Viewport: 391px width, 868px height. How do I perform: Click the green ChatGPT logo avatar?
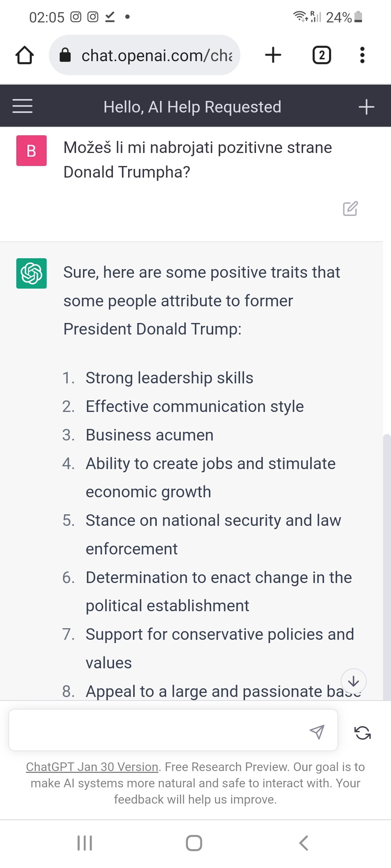pyautogui.click(x=31, y=273)
